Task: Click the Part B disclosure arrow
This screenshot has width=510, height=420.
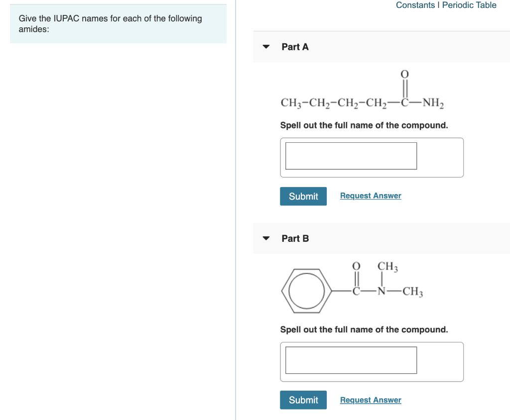Action: coord(266,238)
